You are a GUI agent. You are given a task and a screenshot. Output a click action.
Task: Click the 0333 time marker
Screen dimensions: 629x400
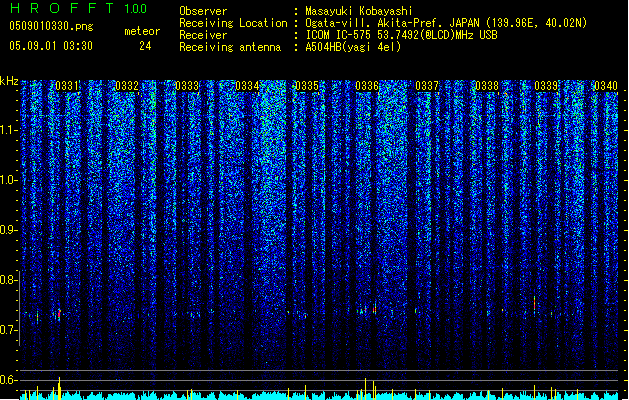pyautogui.click(x=187, y=86)
